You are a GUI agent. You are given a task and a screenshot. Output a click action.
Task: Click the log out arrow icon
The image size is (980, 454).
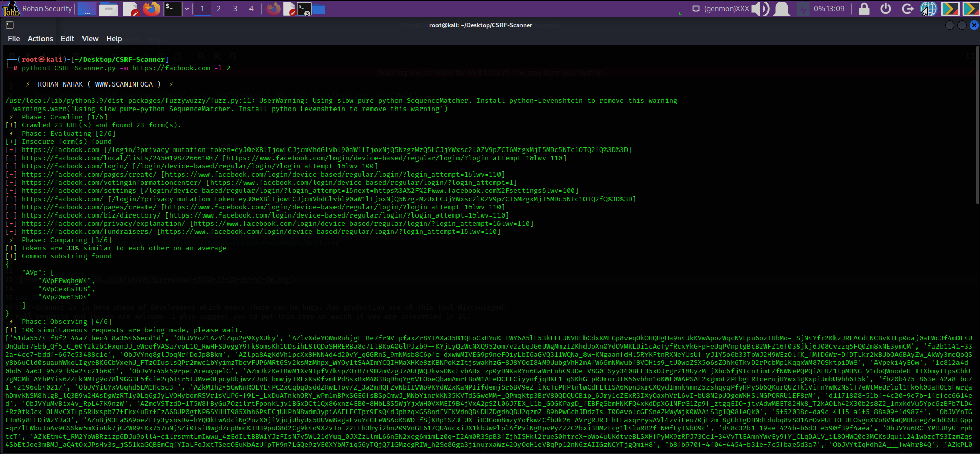907,9
